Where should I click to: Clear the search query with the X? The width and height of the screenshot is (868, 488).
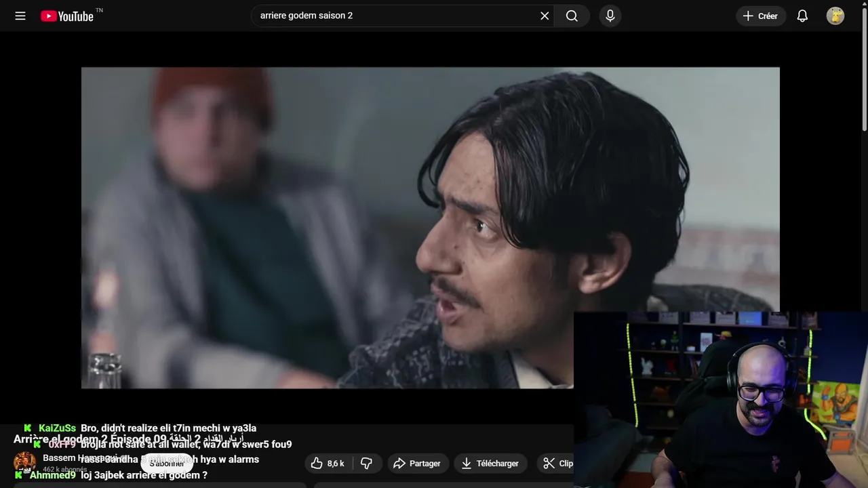(545, 16)
